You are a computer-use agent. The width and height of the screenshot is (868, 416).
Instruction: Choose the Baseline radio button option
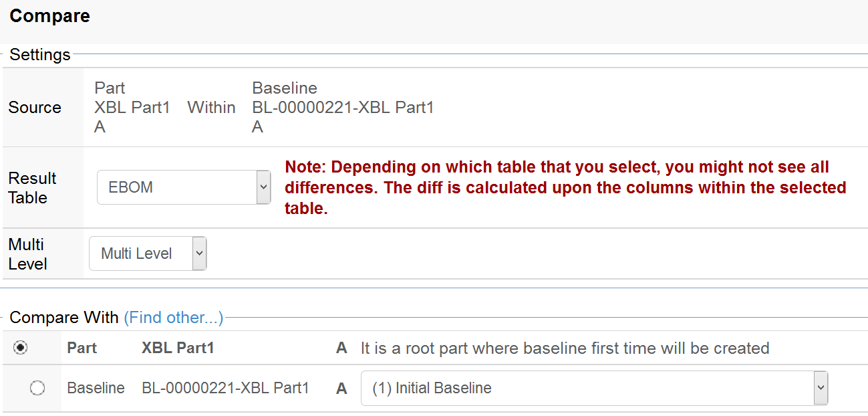[x=37, y=388]
